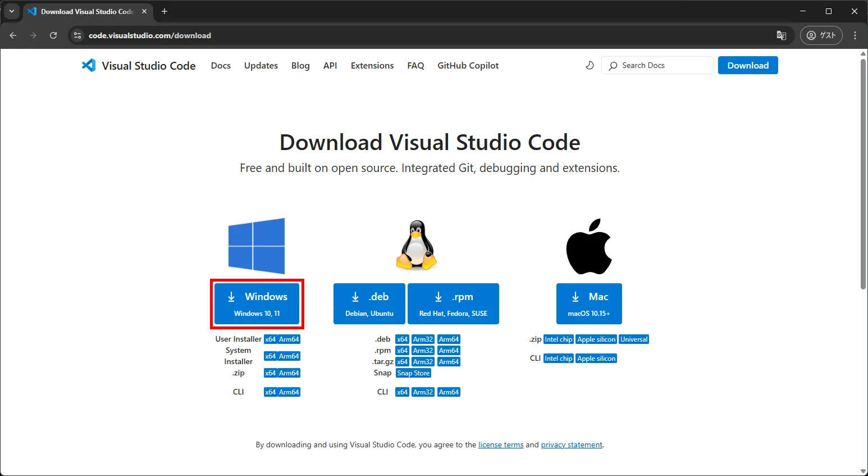This screenshot has width=868, height=476.
Task: Select Linux .rpm Arm64 download
Action: coord(449,351)
